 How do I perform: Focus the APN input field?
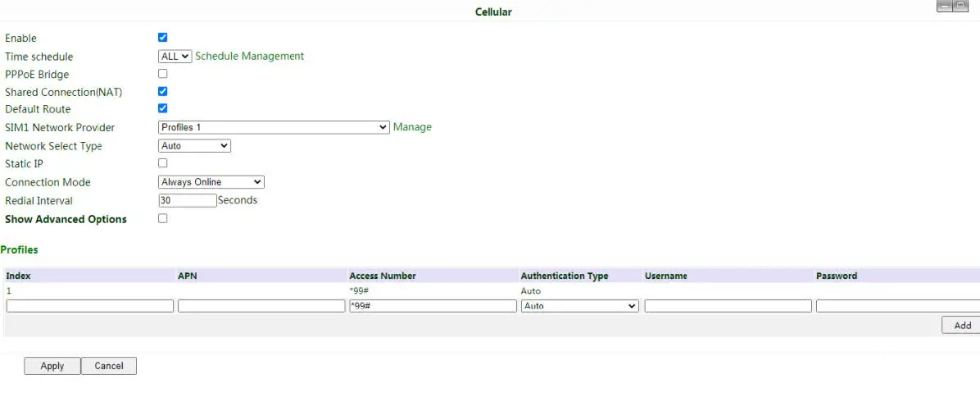click(261, 306)
